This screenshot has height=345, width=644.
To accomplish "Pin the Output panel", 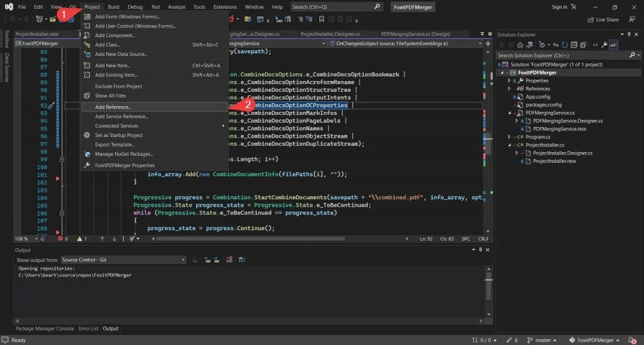I will 480,249.
